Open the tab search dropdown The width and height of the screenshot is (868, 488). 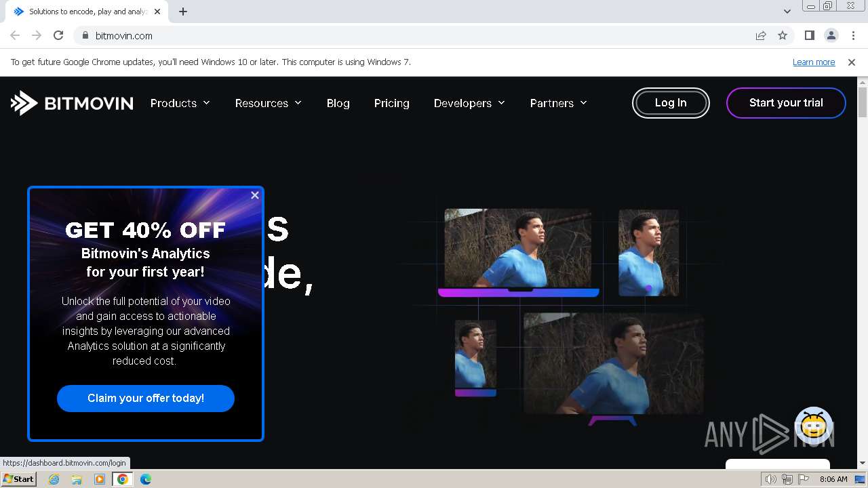pyautogui.click(x=787, y=12)
